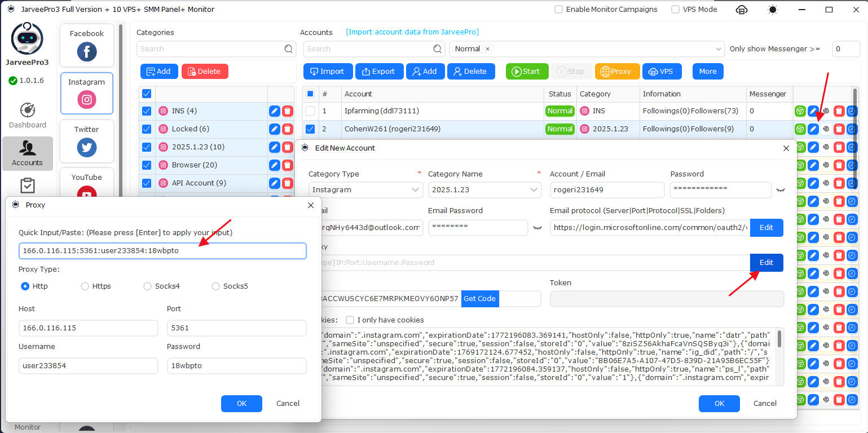Click 'Import account data from JarveePro' link
Image resolution: width=868 pixels, height=433 pixels.
(412, 32)
